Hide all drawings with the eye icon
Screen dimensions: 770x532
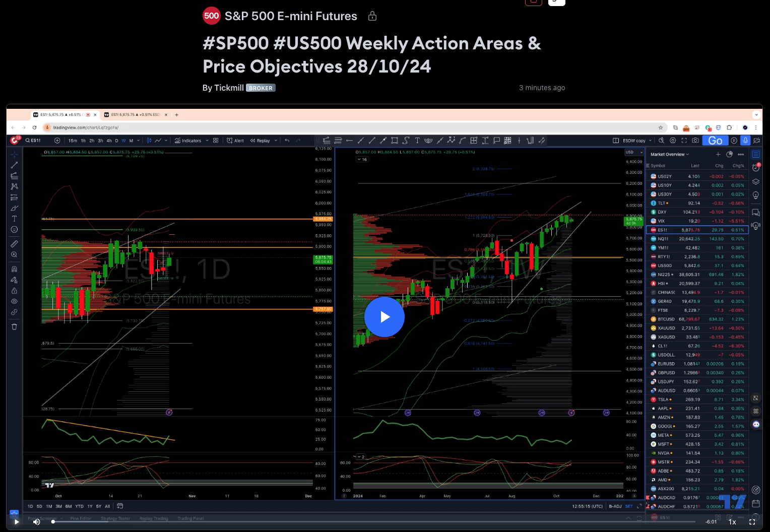(x=14, y=301)
